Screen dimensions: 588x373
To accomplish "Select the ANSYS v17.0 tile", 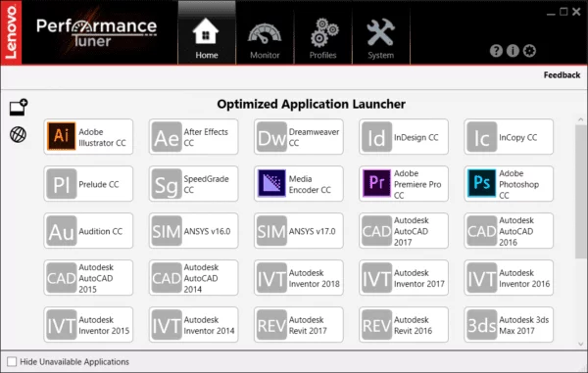I will (299, 231).
